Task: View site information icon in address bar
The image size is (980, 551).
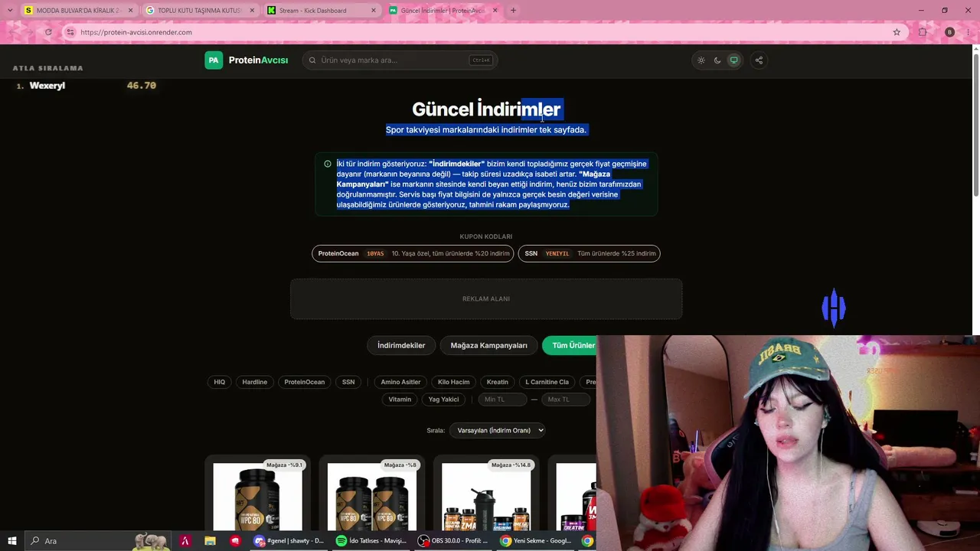Action: click(x=70, y=32)
